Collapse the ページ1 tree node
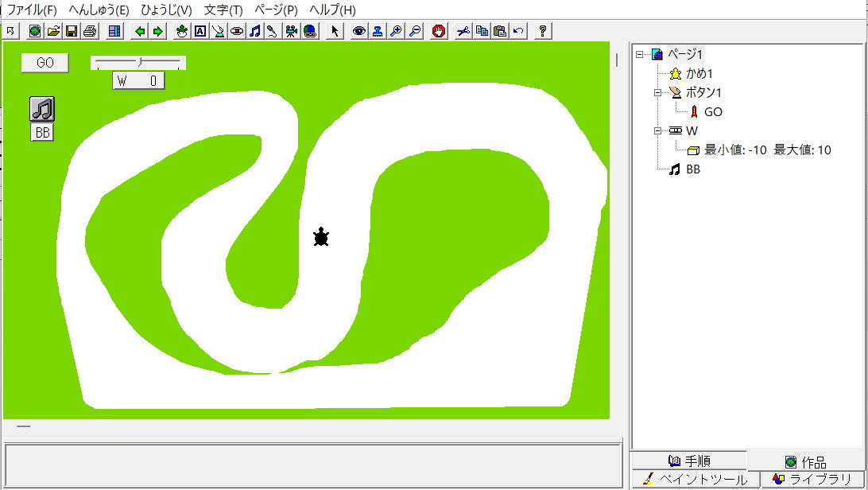This screenshot has height=490, width=868. pos(639,54)
